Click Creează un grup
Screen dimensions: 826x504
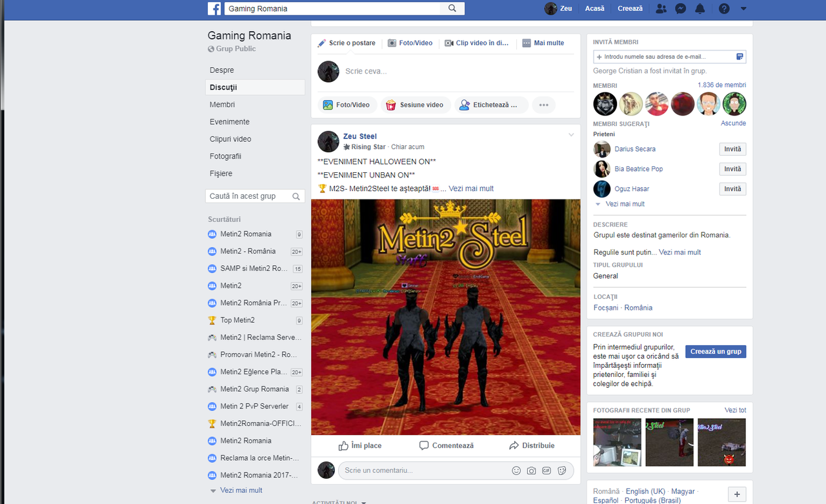(715, 351)
